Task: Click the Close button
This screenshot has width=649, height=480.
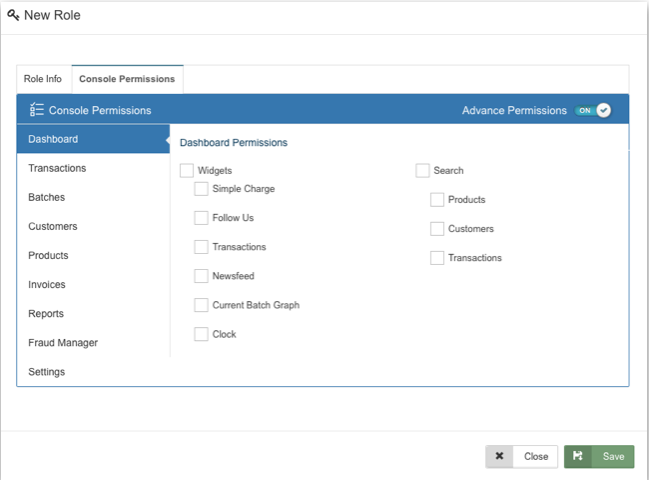Action: click(535, 456)
